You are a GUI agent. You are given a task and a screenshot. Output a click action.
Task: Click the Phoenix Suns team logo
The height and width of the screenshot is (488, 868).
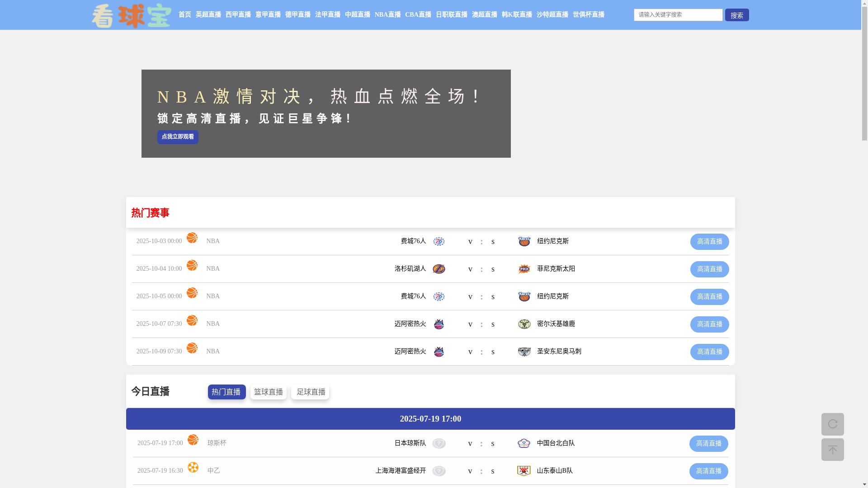tap(524, 269)
